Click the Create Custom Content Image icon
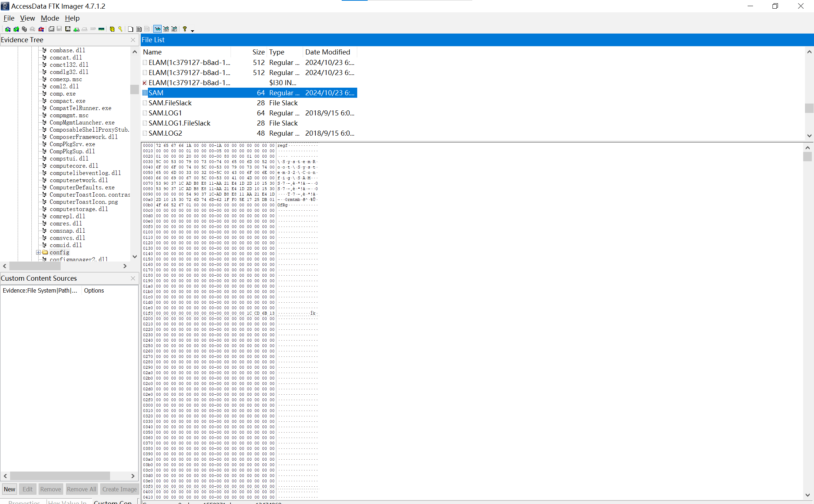This screenshot has height=504, width=814. (84, 29)
